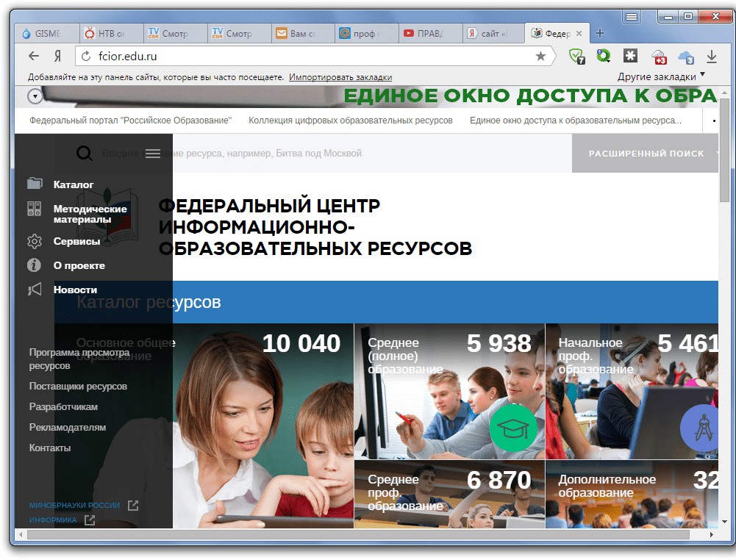Click the vertical scrollbar down arrow
736x560 pixels.
coord(724,522)
